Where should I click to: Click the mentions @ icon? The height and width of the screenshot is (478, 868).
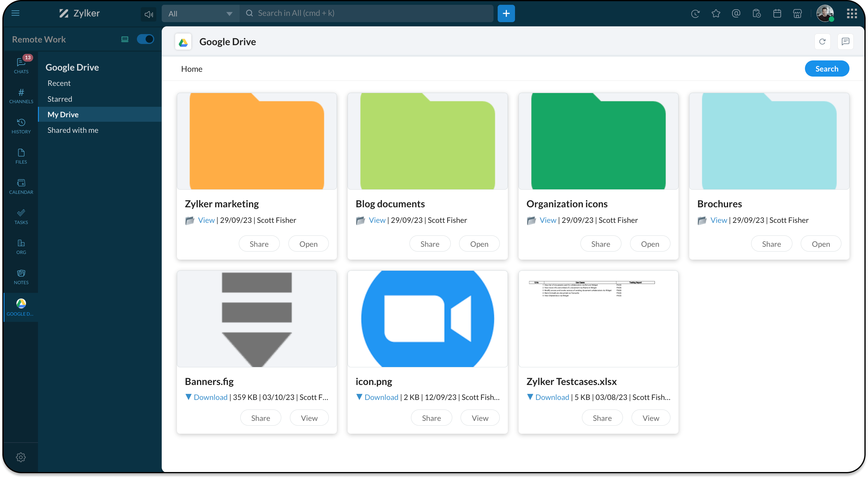tap(736, 13)
